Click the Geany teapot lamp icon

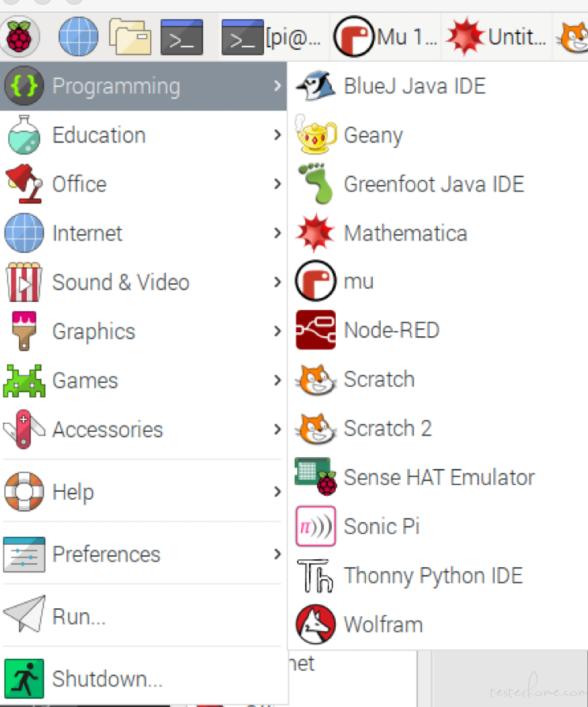315,134
